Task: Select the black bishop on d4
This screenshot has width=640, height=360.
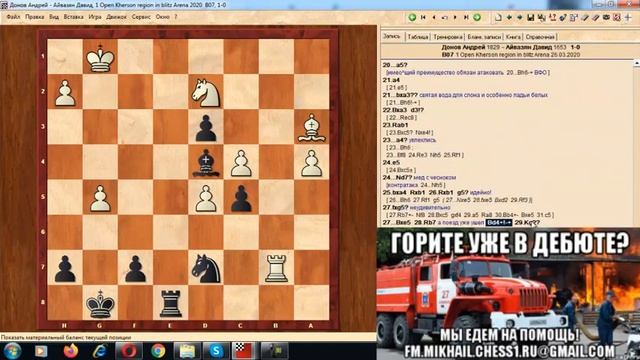Action: 206,162
